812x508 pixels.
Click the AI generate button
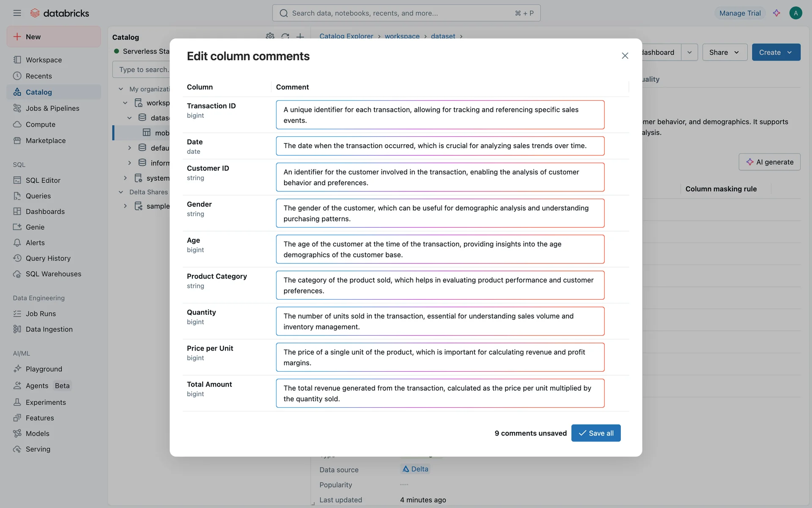(x=769, y=162)
